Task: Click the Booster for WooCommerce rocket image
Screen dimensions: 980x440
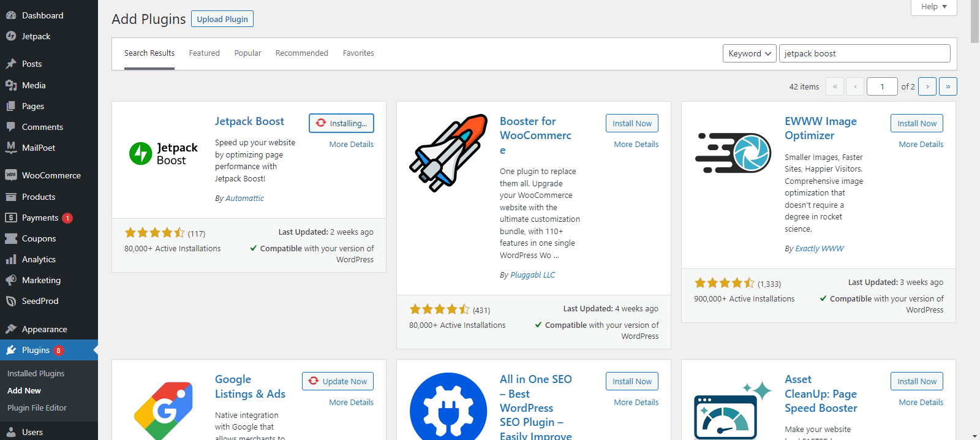Action: [x=448, y=153]
